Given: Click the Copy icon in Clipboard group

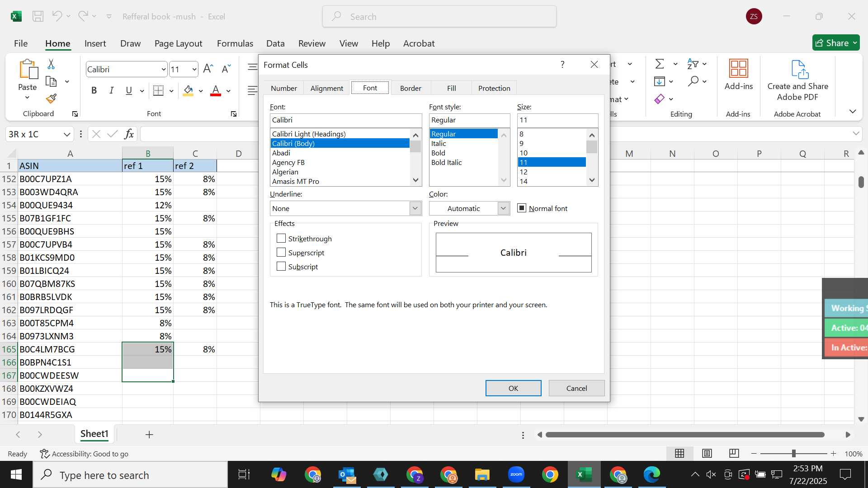Looking at the screenshot, I should coord(52,82).
